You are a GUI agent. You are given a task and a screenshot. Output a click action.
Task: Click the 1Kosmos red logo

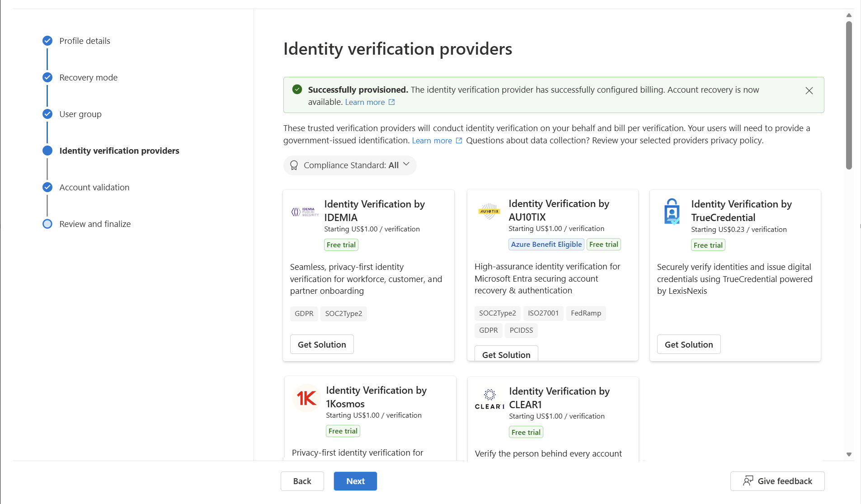[x=307, y=398]
